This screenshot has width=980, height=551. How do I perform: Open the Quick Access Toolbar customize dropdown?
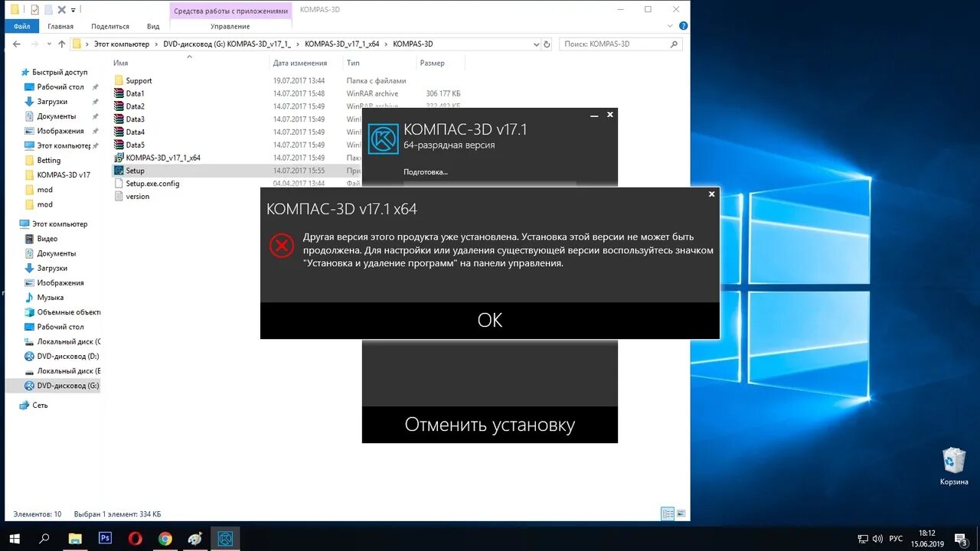click(73, 10)
